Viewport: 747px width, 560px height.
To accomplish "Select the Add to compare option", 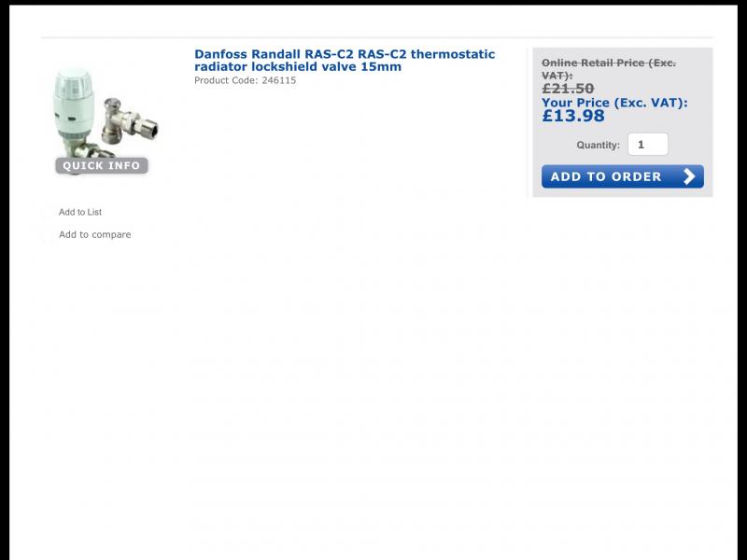I will click(95, 234).
